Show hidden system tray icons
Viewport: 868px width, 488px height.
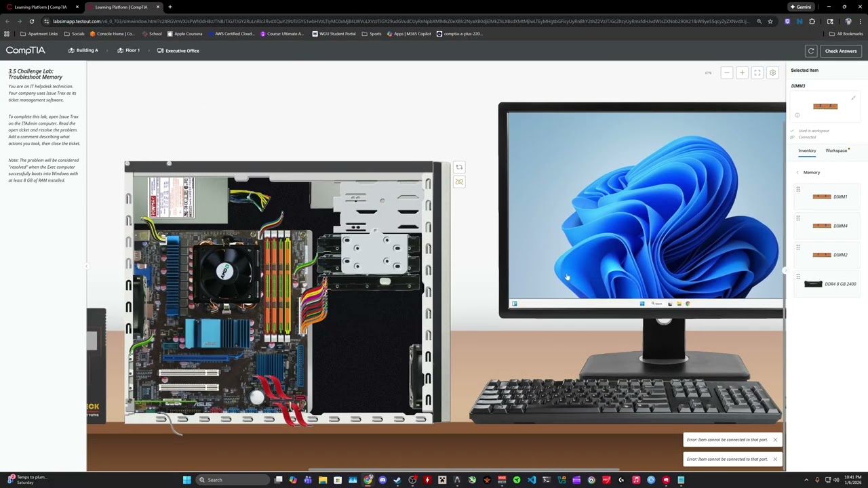(x=806, y=480)
